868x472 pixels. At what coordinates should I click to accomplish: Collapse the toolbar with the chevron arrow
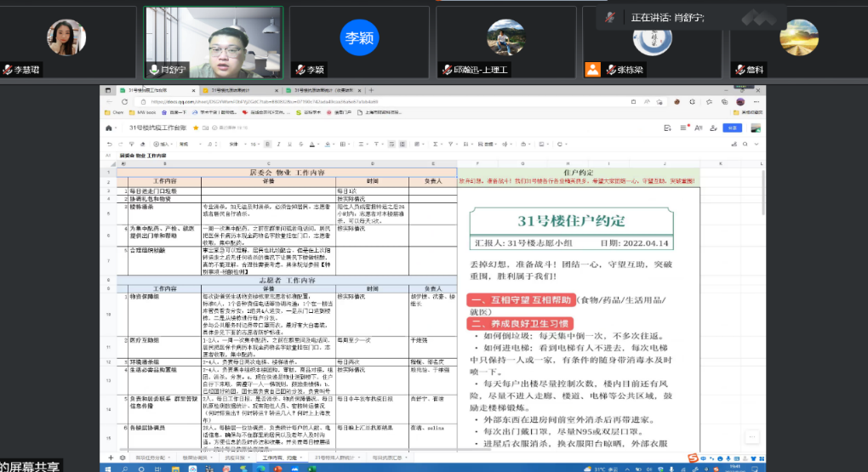pyautogui.click(x=757, y=145)
